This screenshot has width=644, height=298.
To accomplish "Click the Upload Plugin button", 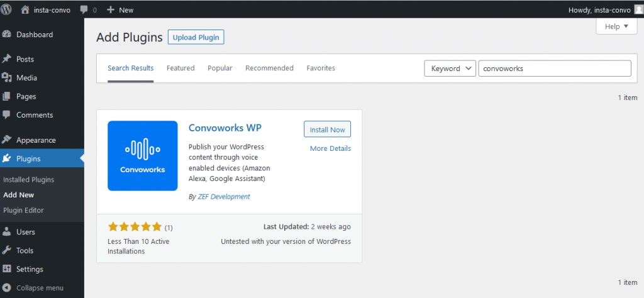I will 196,37.
